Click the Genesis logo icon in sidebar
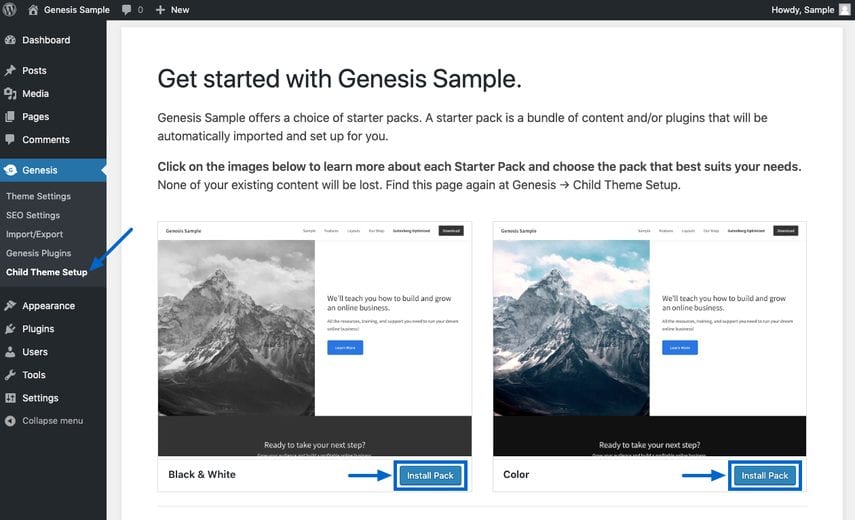 [10, 170]
